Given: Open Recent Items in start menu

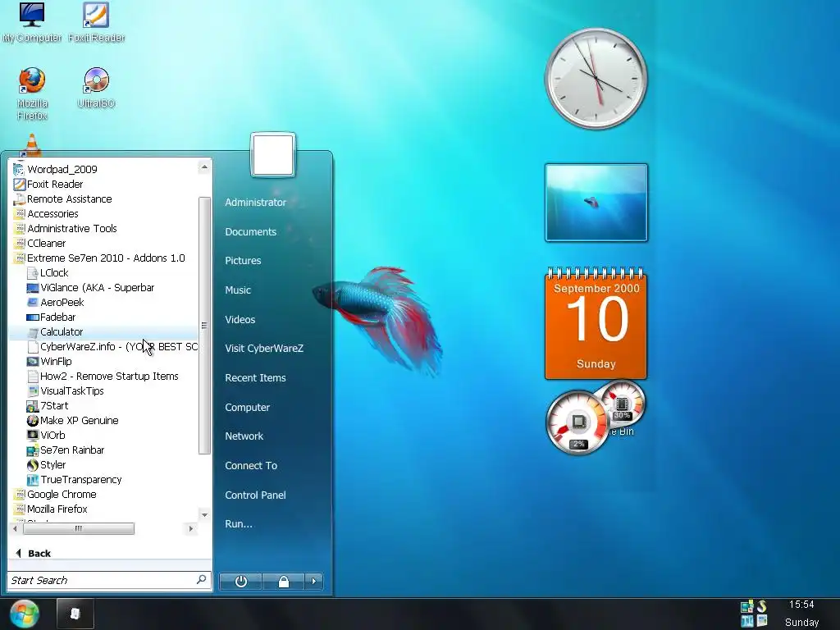Looking at the screenshot, I should click(x=256, y=378).
